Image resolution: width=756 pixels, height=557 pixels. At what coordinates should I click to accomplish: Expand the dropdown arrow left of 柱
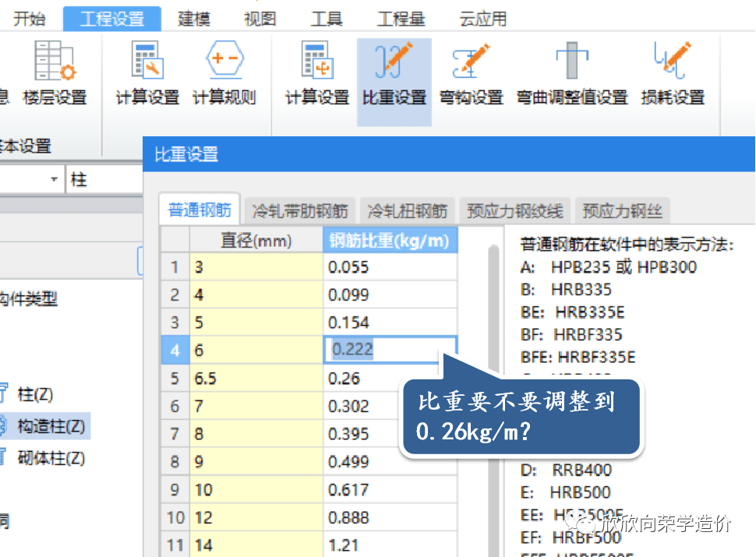click(54, 180)
